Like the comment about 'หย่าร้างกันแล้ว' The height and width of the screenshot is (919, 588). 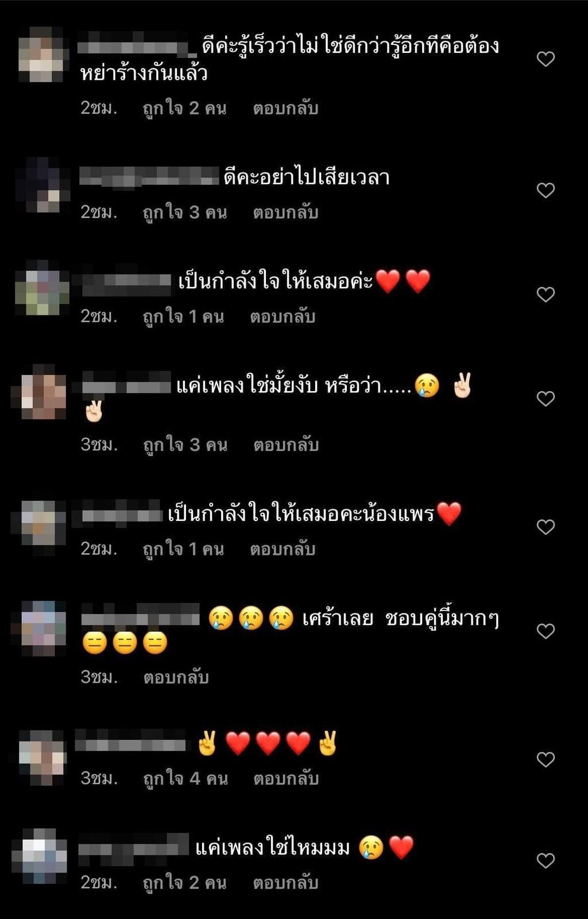(x=546, y=59)
